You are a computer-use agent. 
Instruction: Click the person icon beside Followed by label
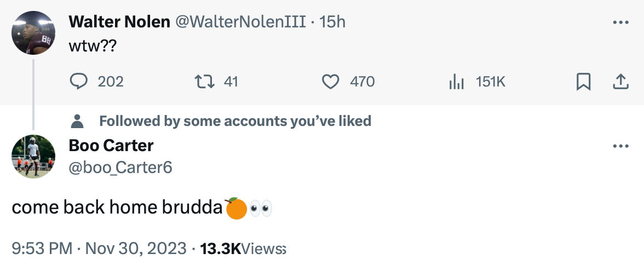coord(78,120)
